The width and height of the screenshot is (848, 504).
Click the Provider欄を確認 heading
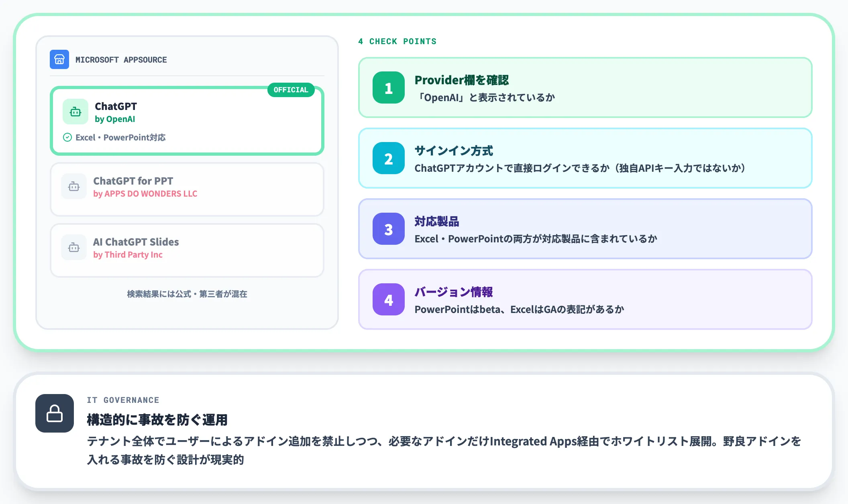point(462,80)
